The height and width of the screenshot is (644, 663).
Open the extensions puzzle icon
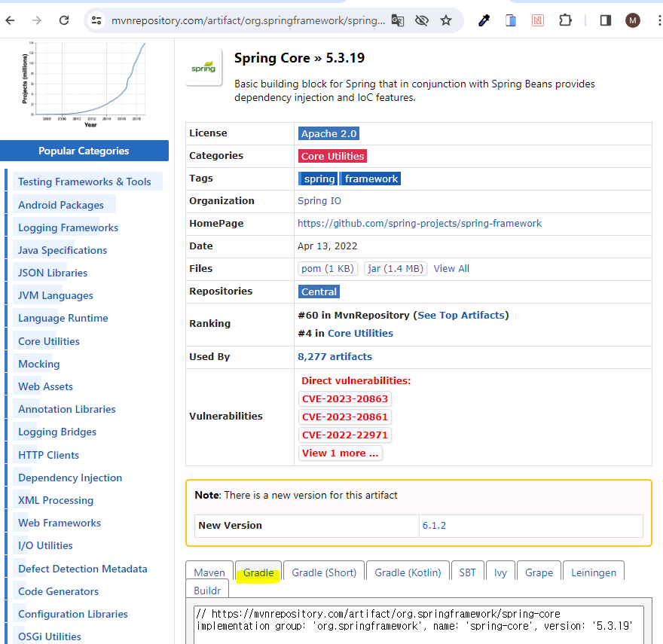[x=565, y=20]
